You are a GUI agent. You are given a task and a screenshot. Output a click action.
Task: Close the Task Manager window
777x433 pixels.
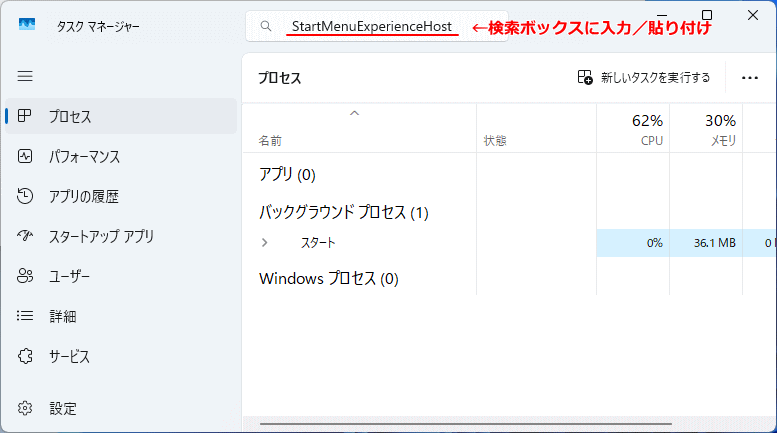point(753,15)
